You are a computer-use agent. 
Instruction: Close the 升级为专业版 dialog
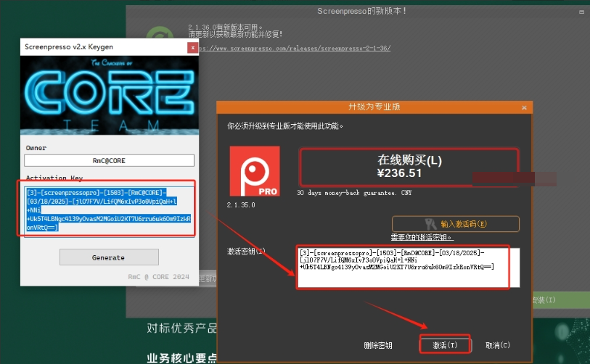click(x=524, y=107)
